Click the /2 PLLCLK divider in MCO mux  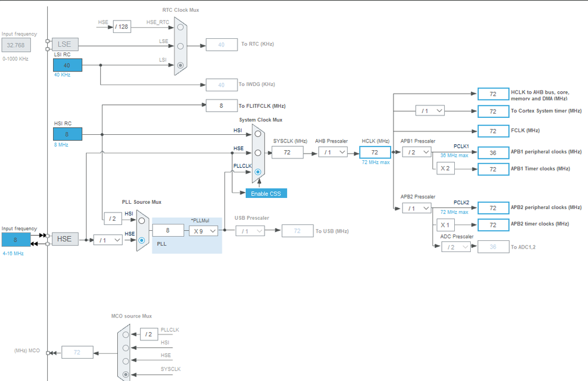(x=149, y=334)
